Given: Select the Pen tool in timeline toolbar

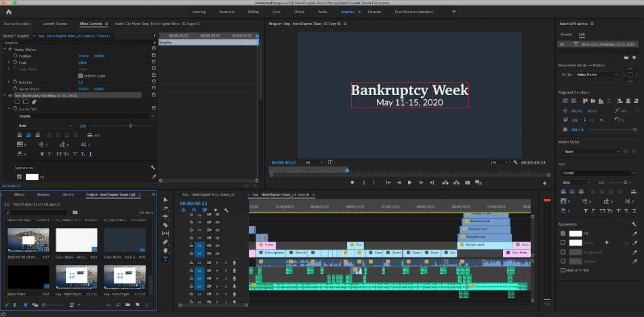Looking at the screenshot, I should pos(165,242).
